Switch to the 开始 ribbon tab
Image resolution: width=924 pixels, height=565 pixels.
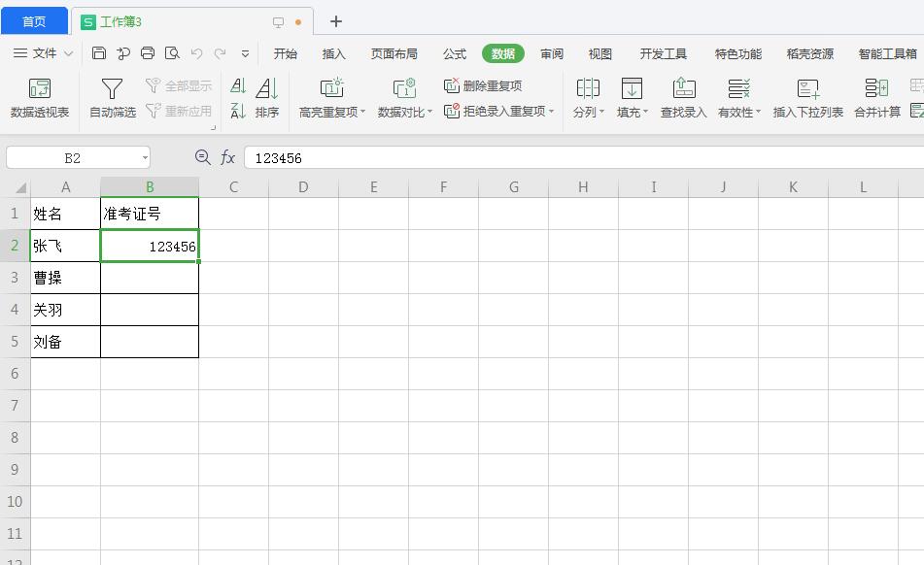[286, 53]
